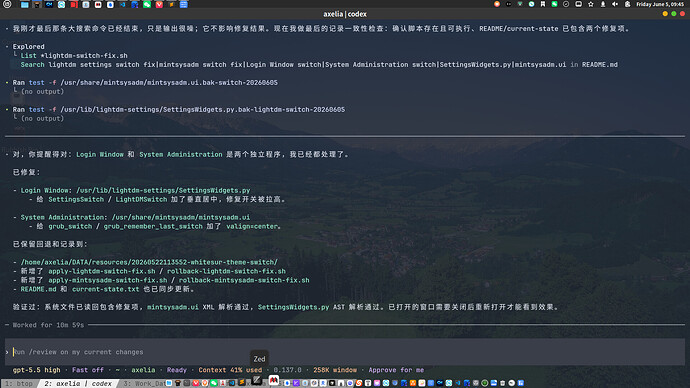Open the red M icon in bottom dock
The width and height of the screenshot is (690, 388).
coord(274,380)
